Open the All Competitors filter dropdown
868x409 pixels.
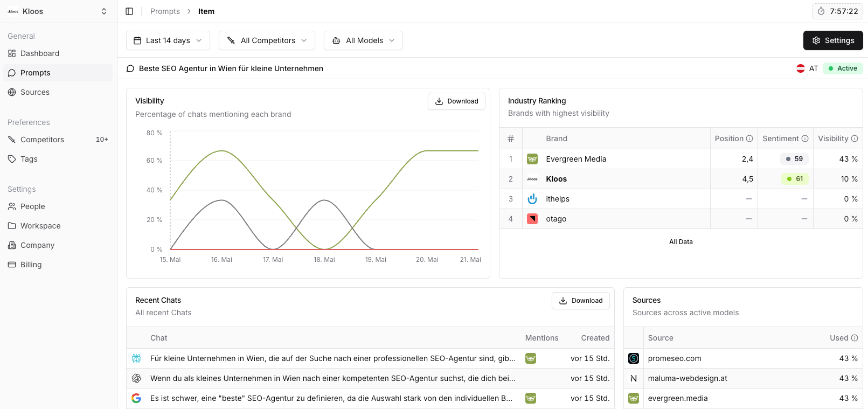[x=267, y=40]
